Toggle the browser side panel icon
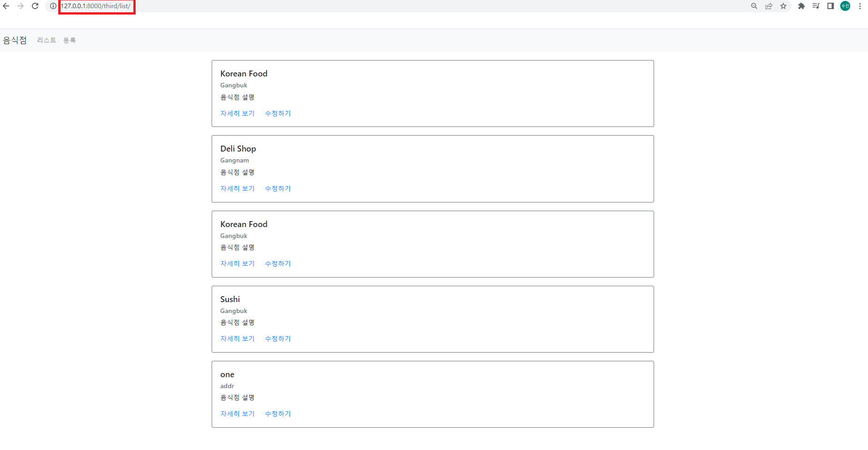The width and height of the screenshot is (868, 450). pyautogui.click(x=831, y=6)
